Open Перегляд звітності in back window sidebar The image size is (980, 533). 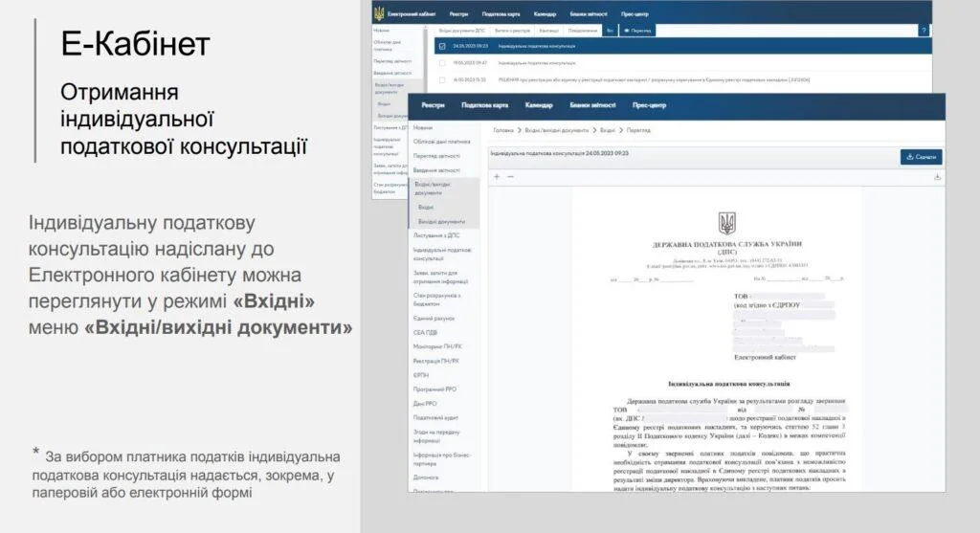pyautogui.click(x=392, y=61)
